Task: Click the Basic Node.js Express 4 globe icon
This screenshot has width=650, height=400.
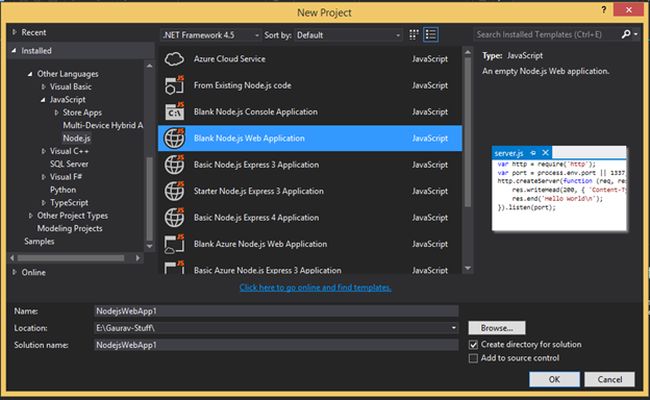Action: (x=174, y=218)
